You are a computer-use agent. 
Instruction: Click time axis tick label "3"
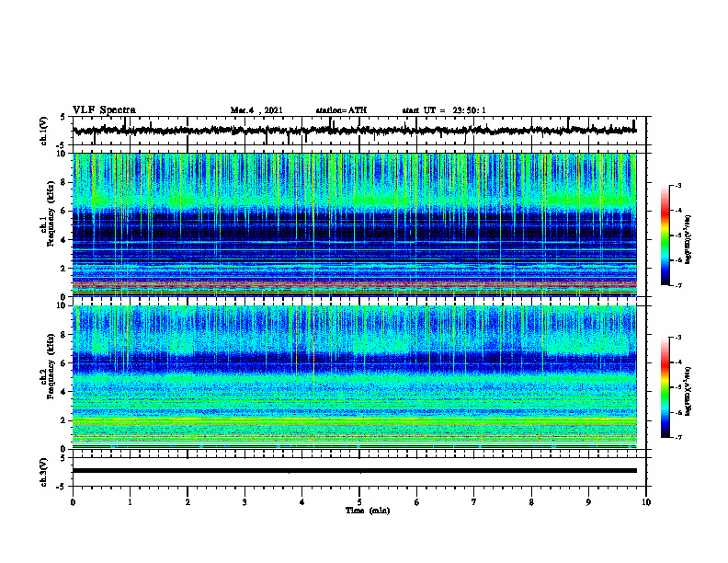pyautogui.click(x=245, y=502)
